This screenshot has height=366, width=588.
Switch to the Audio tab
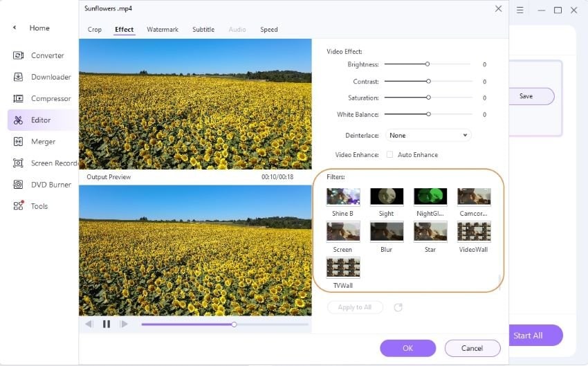point(237,29)
